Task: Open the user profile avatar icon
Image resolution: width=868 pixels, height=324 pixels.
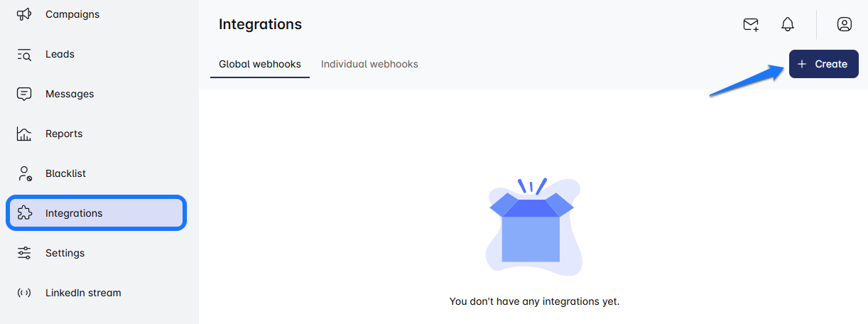Action: click(844, 25)
